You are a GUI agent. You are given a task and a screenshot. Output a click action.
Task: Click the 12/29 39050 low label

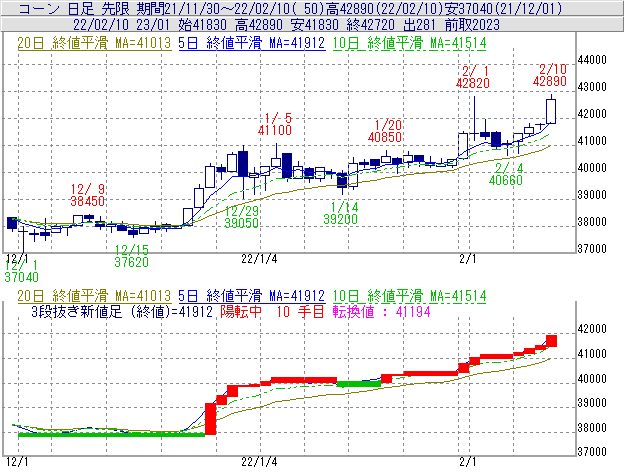[x=242, y=217]
